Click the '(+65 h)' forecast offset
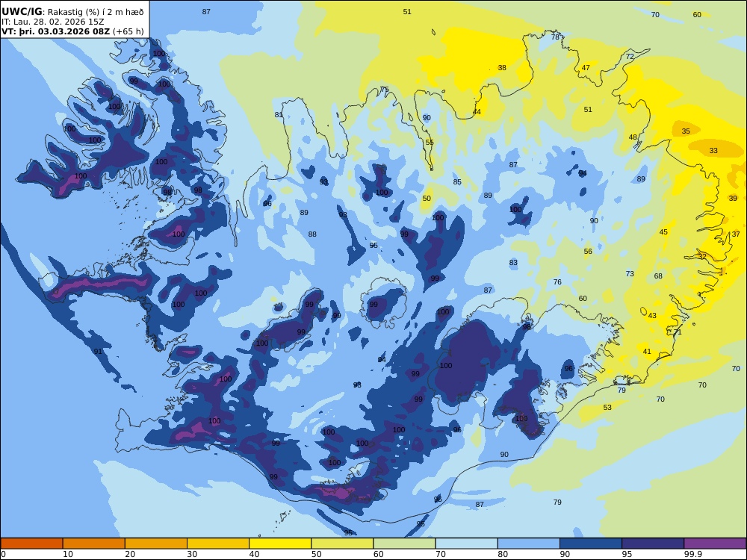The height and width of the screenshot is (560, 747). pos(128,32)
